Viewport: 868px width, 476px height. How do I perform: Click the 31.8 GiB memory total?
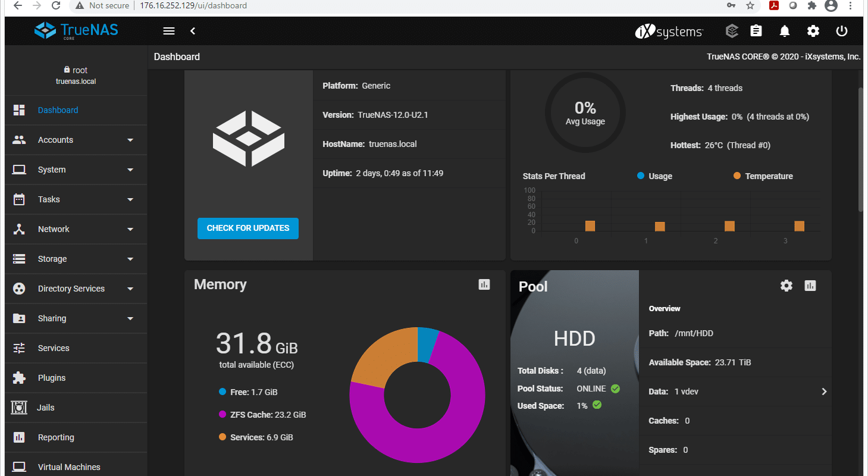[256, 343]
